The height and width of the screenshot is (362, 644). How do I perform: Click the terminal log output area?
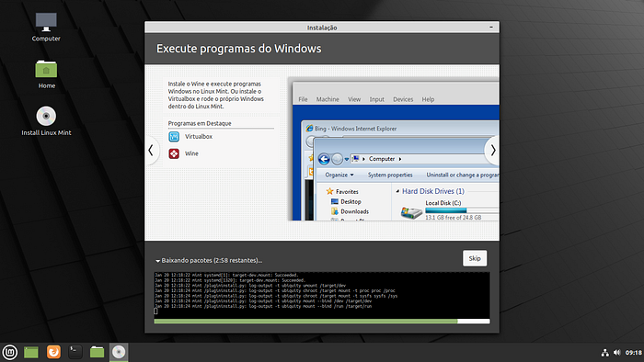point(322,295)
